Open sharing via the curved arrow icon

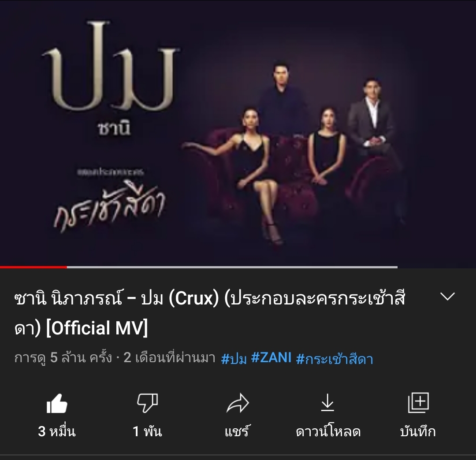[238, 403]
